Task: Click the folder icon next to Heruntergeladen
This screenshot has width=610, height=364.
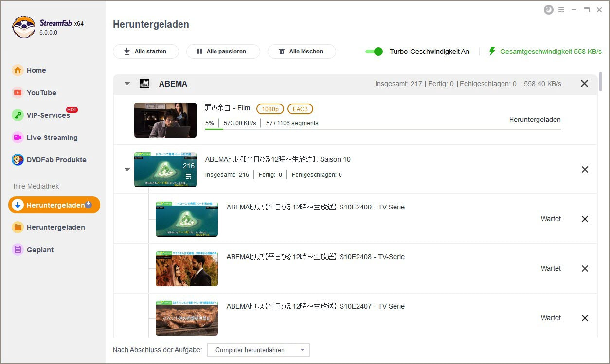Action: tap(18, 227)
